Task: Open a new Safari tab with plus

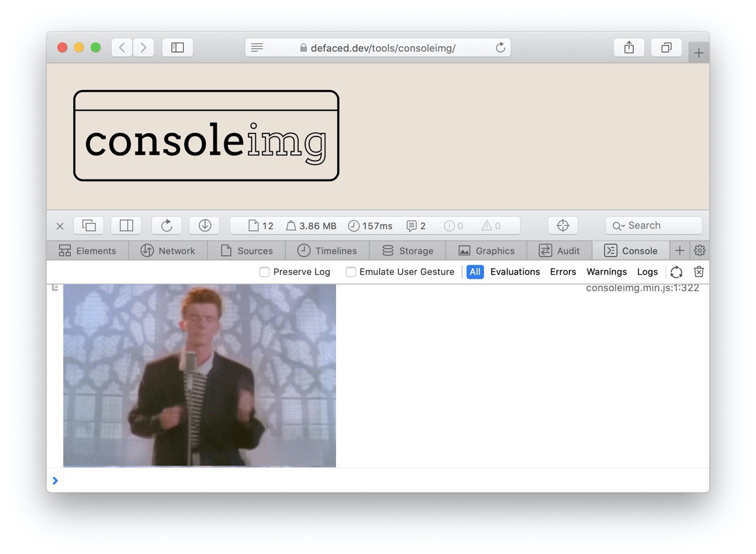Action: (699, 53)
